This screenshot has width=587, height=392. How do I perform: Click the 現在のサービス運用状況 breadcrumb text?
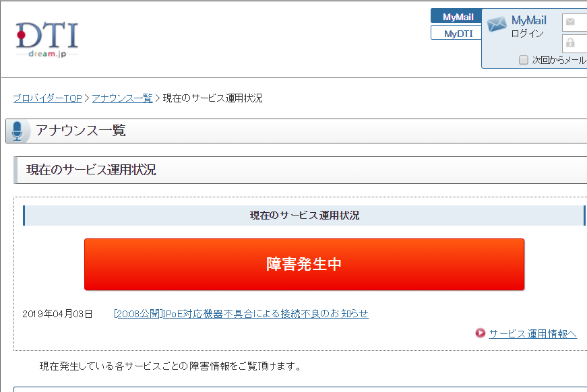pos(213,98)
